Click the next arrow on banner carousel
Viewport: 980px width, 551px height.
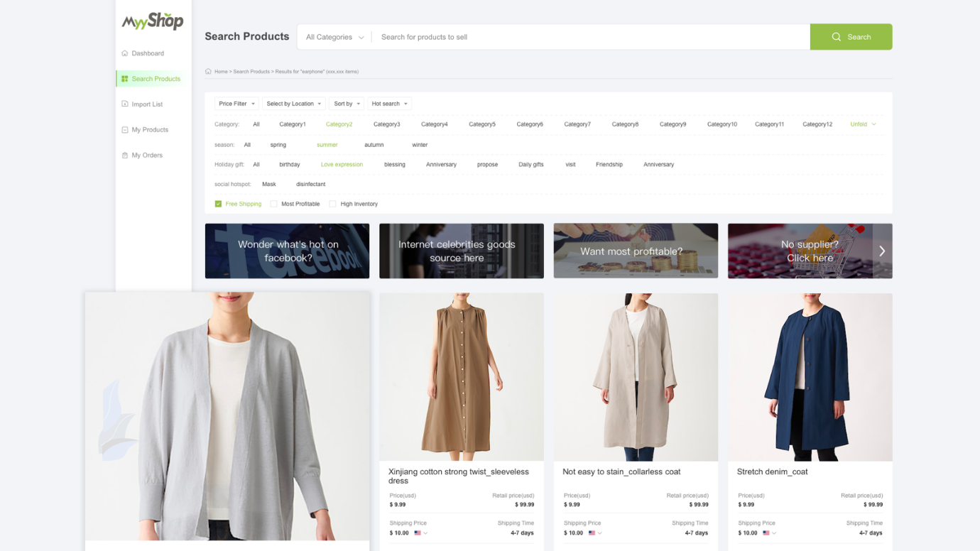pyautogui.click(x=882, y=251)
